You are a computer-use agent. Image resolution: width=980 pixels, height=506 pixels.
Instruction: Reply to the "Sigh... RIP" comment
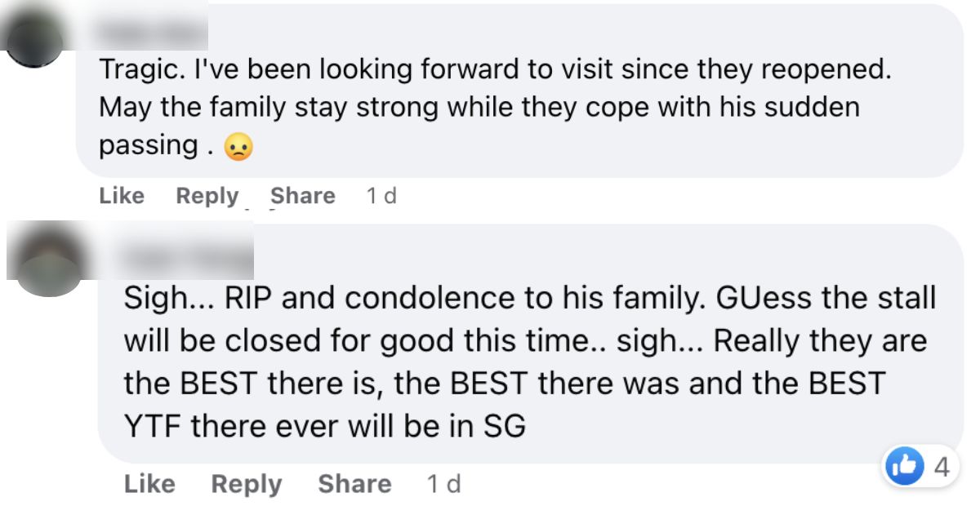pyautogui.click(x=246, y=484)
